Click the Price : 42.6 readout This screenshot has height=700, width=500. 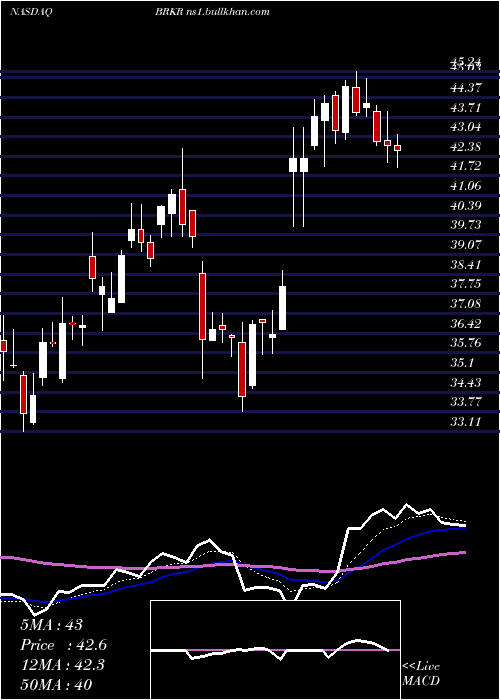coord(63,645)
